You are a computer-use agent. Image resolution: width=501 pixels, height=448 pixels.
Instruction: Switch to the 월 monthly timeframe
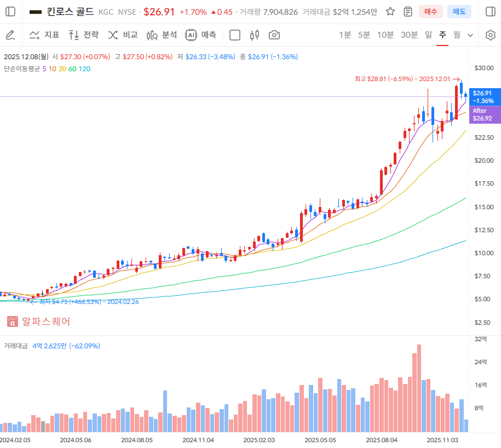tap(457, 35)
